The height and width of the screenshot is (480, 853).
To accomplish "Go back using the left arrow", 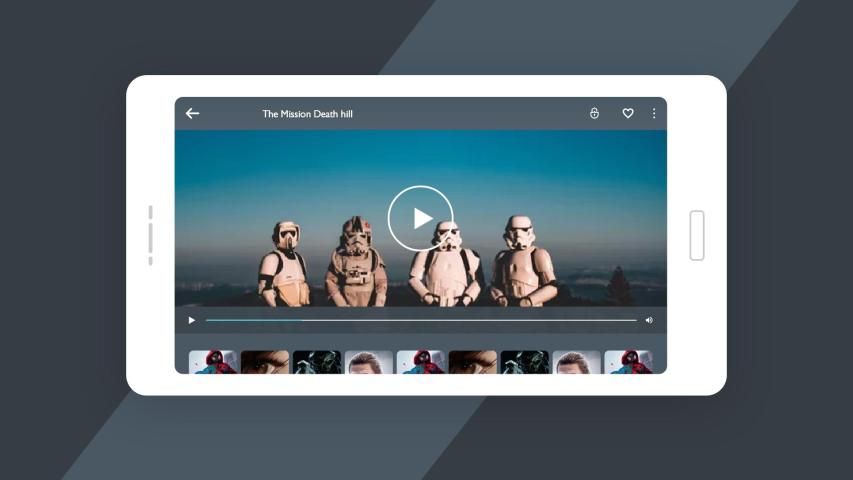I will point(192,114).
